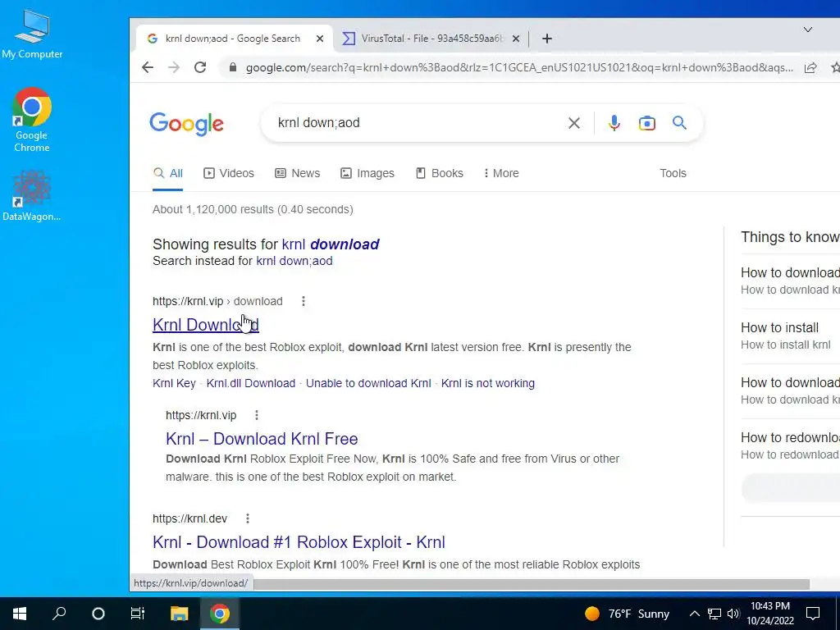Open three-dot menu beside krnl.vip › download
This screenshot has height=630, width=840.
coord(304,301)
